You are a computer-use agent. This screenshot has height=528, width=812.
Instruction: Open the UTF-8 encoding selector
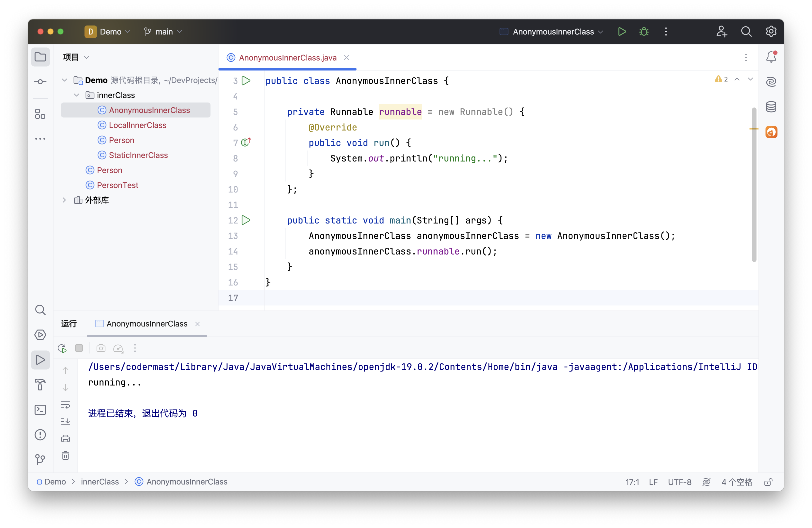pyautogui.click(x=679, y=482)
